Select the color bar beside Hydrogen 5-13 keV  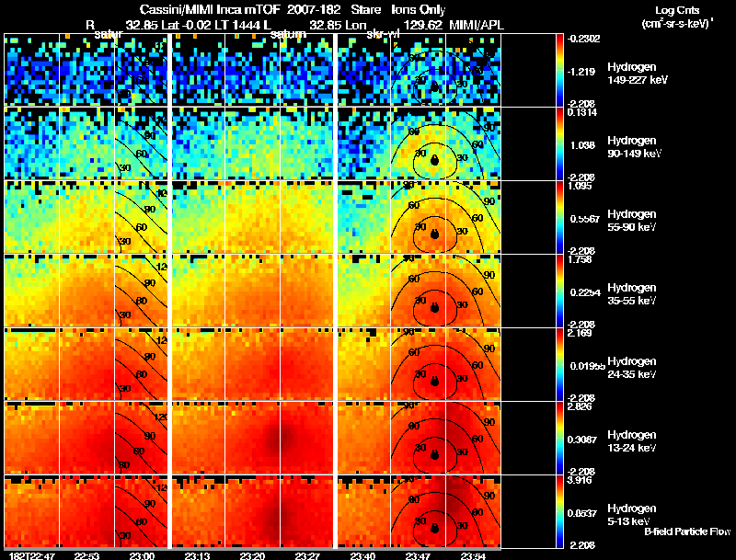[559, 511]
